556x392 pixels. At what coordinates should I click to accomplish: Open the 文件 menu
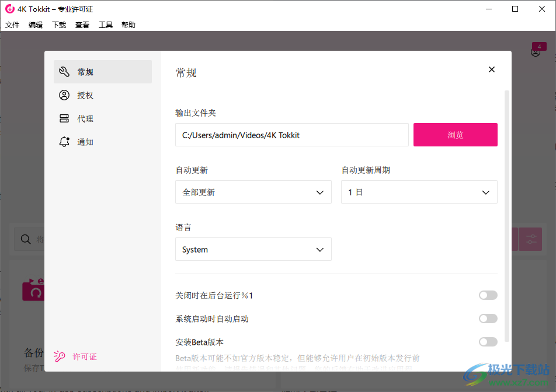tap(12, 24)
